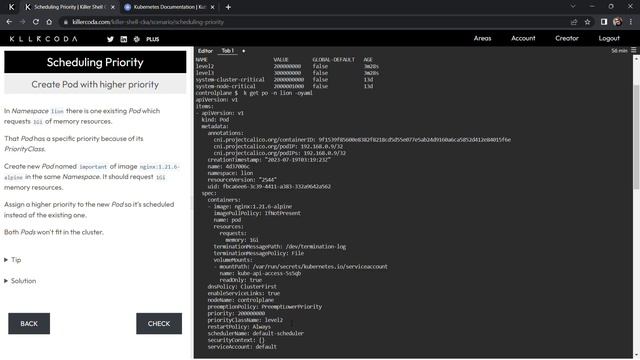Click 'dnsPolicy: ClusterFirst' line
Image resolution: width=640 pixels, height=360 pixels.
(242, 287)
